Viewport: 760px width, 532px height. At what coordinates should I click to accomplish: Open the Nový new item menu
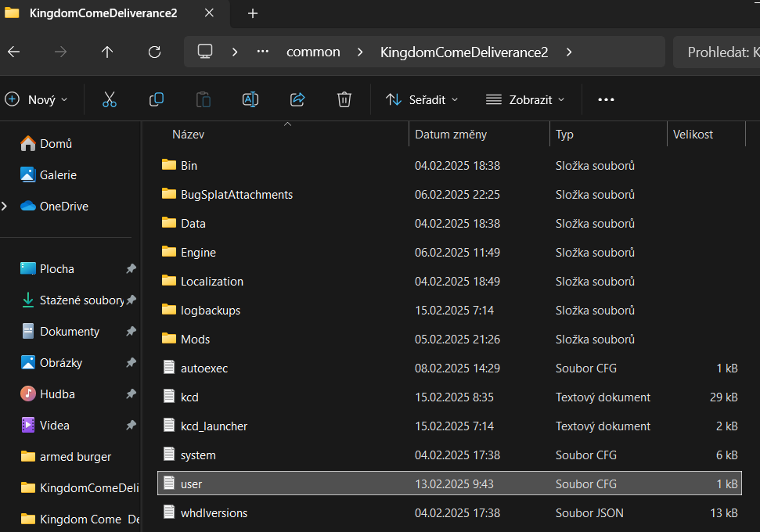click(x=36, y=100)
